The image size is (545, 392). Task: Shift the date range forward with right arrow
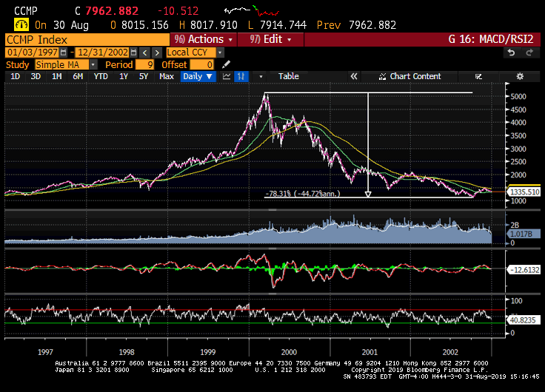(x=157, y=53)
